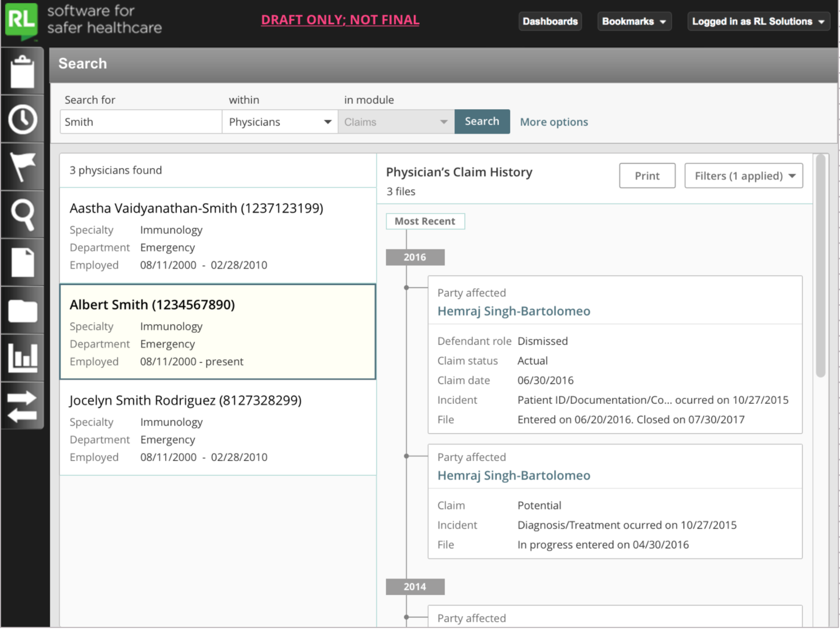Click the Print button

(x=647, y=176)
